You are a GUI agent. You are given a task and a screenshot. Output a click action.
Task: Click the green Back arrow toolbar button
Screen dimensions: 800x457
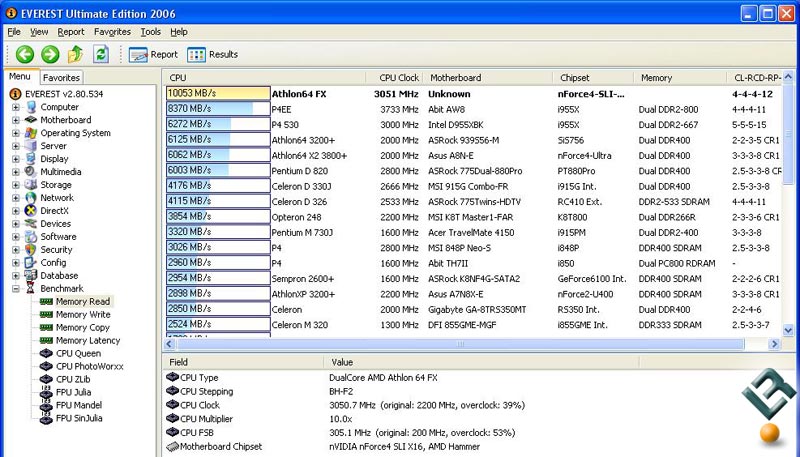coord(24,54)
